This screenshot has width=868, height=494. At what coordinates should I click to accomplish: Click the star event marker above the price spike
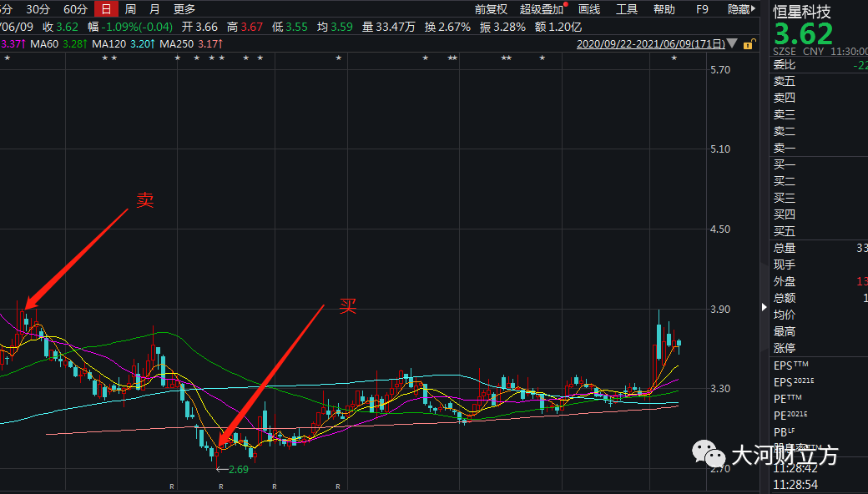point(674,58)
